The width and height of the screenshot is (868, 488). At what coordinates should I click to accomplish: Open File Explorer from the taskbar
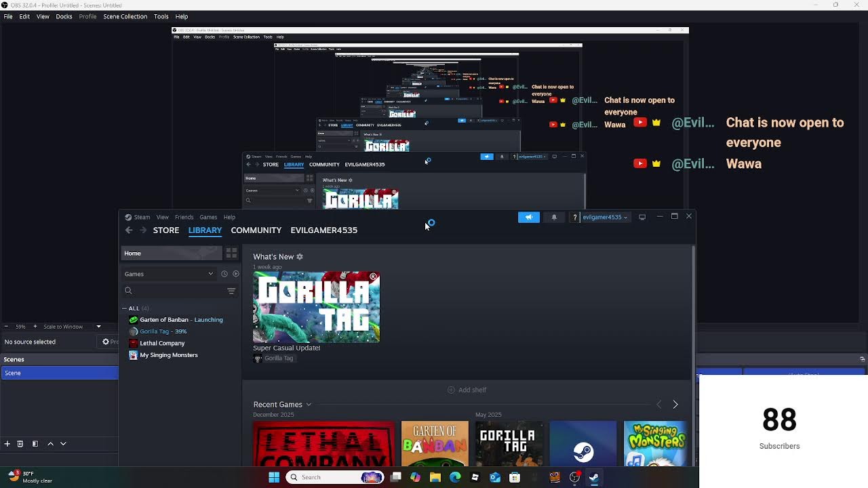(435, 477)
